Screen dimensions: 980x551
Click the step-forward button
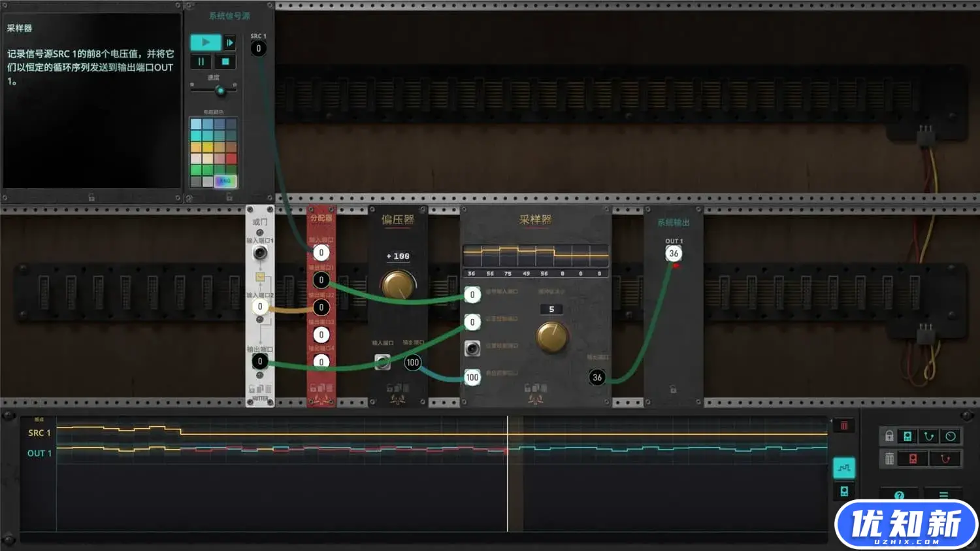pyautogui.click(x=229, y=42)
